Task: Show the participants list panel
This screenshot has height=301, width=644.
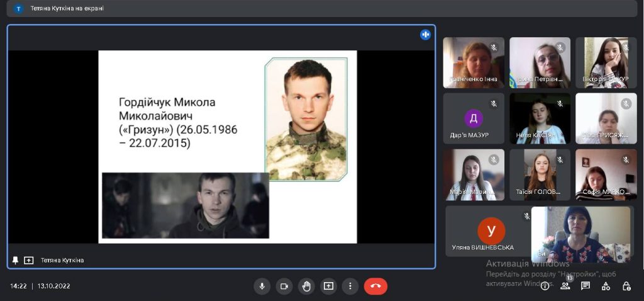Action: (565, 286)
